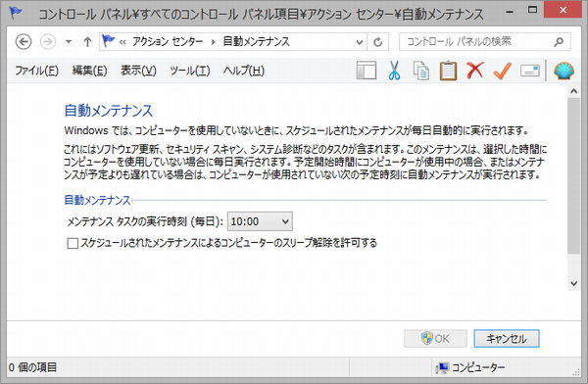Enable スリープ解除を許可する checkbox
588x384 pixels.
pos(73,243)
